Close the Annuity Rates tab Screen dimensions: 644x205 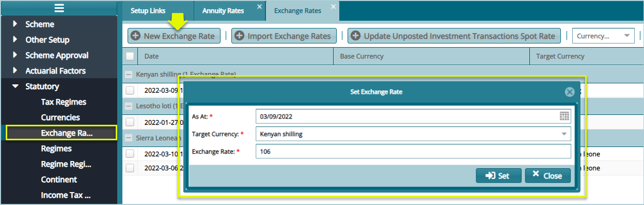(x=259, y=7)
